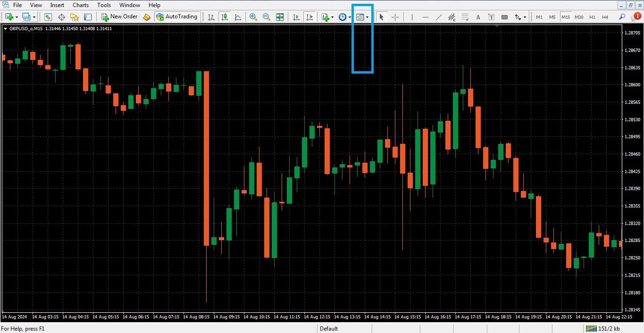Switch to the H1 timeframe

pyautogui.click(x=592, y=17)
